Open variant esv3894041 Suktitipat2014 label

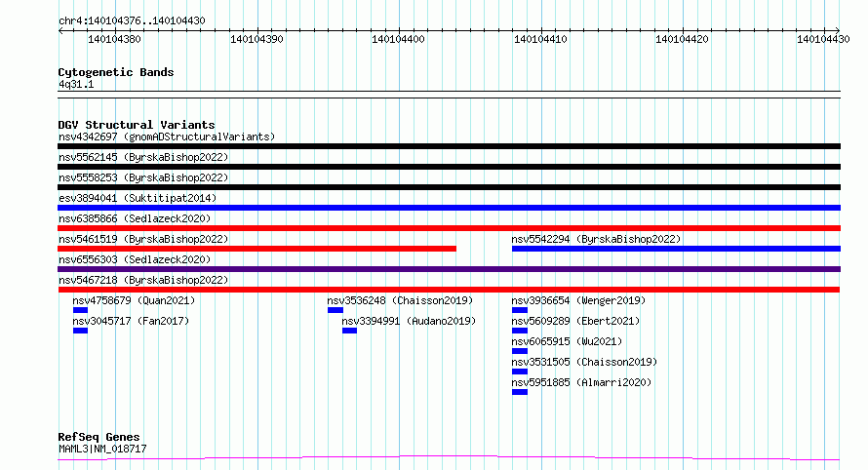(138, 198)
